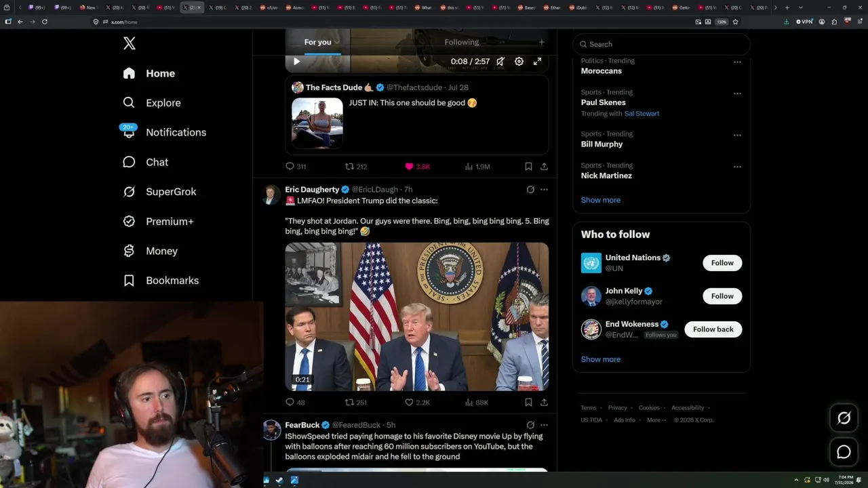Open the Moroccans trending topic
This screenshot has width=868, height=488.
(x=601, y=71)
